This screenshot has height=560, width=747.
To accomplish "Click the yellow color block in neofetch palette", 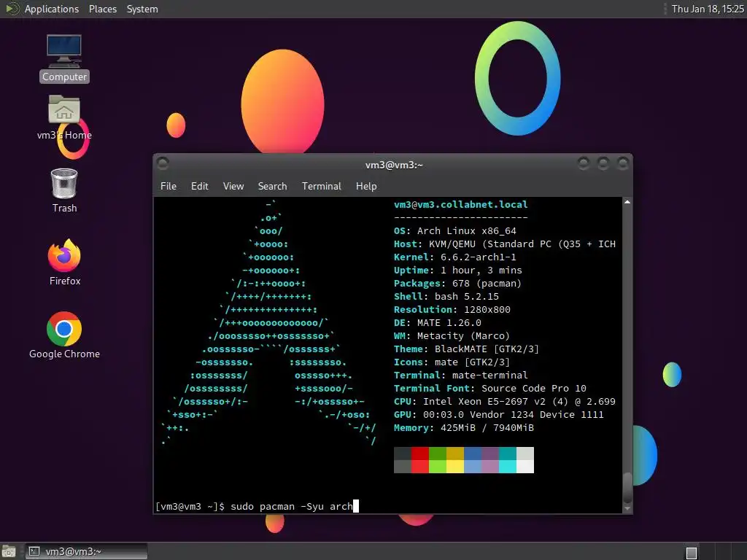I will coord(455,460).
